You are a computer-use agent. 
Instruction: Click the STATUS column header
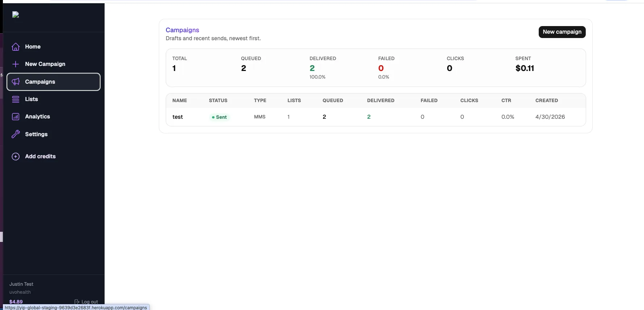coord(218,100)
